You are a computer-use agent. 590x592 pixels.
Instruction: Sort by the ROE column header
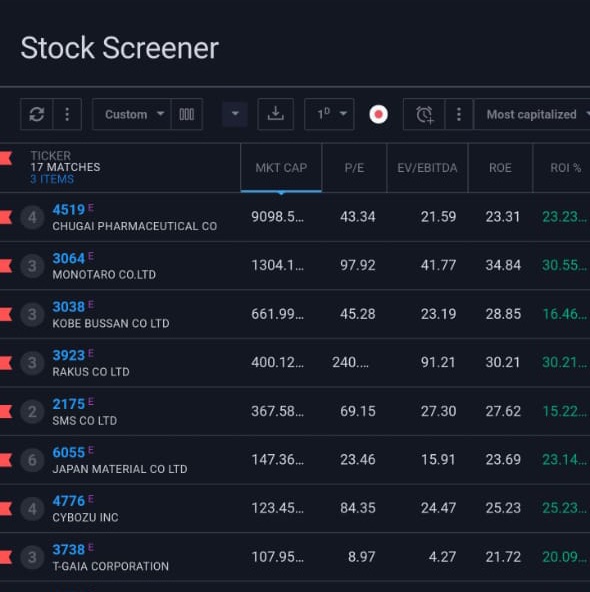point(500,168)
